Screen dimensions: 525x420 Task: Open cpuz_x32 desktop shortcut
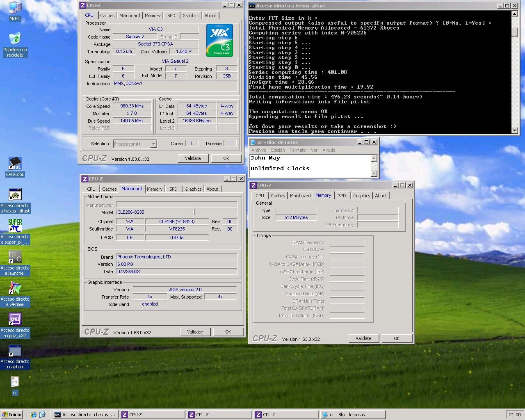pyautogui.click(x=15, y=325)
